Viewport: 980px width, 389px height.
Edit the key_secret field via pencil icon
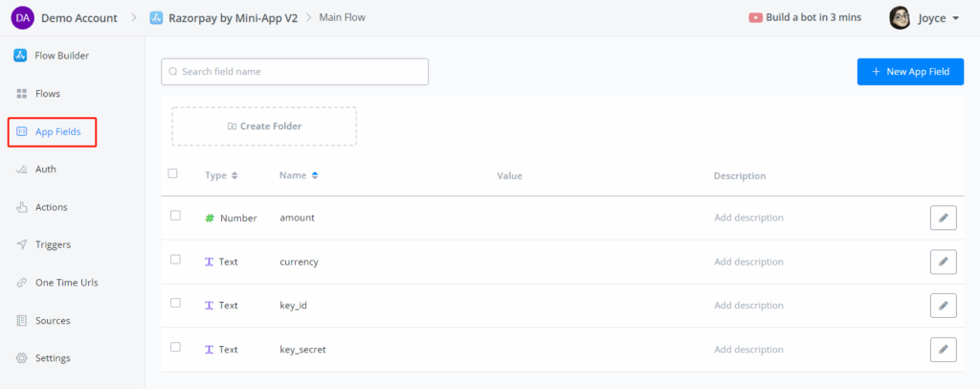[x=943, y=350]
